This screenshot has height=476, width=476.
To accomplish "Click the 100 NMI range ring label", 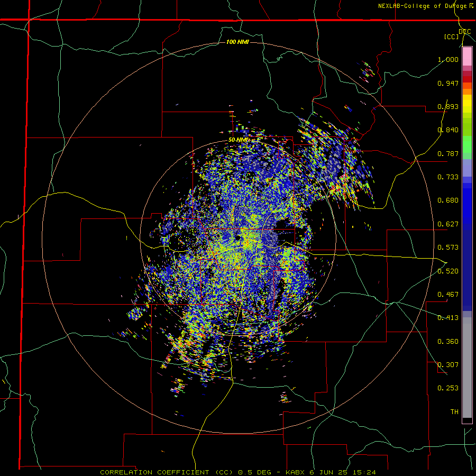I will [237, 42].
